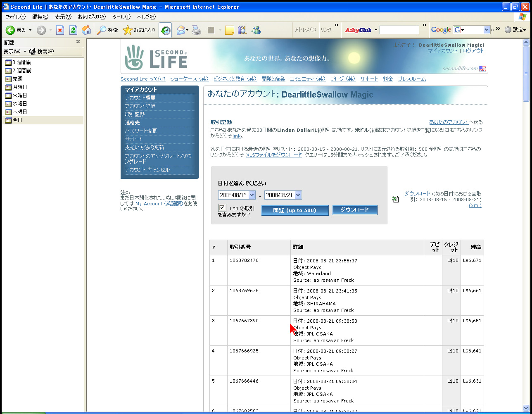The width and height of the screenshot is (532, 414).
Task: Expand 3 週間前 in the history list
Action: (x=18, y=62)
